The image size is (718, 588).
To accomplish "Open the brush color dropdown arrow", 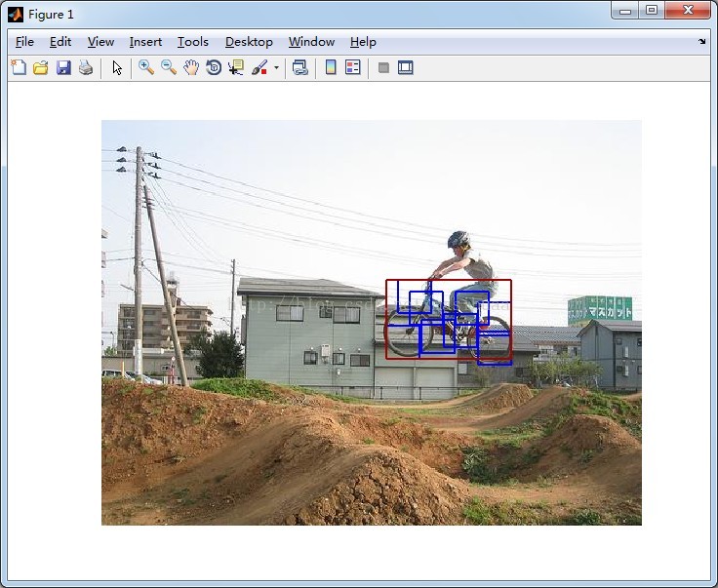I will [276, 67].
